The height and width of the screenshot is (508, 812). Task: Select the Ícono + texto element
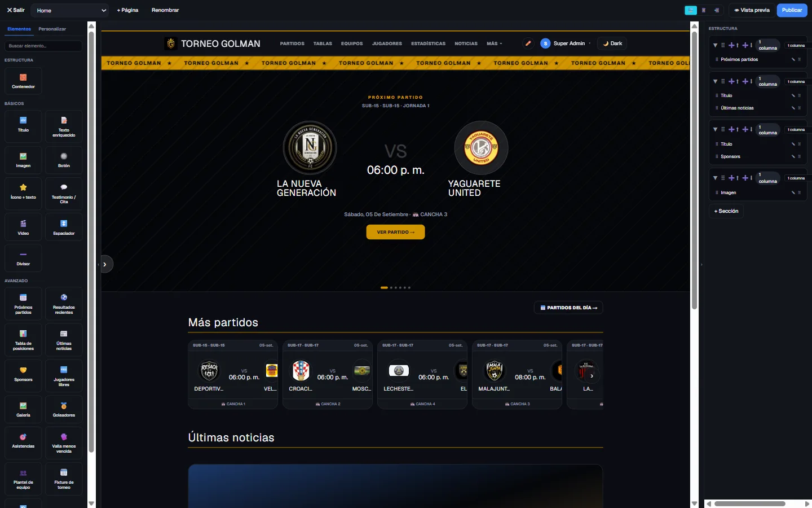(x=23, y=193)
